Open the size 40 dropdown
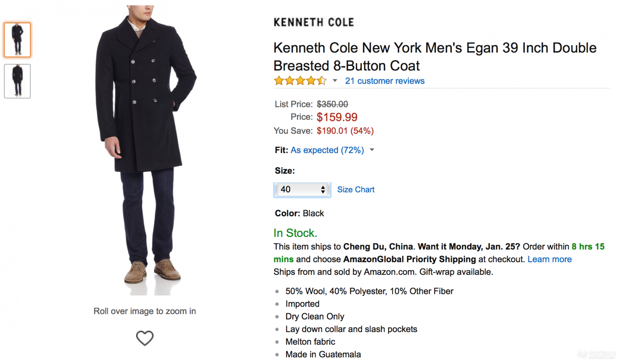This screenshot has width=620, height=364. click(302, 190)
